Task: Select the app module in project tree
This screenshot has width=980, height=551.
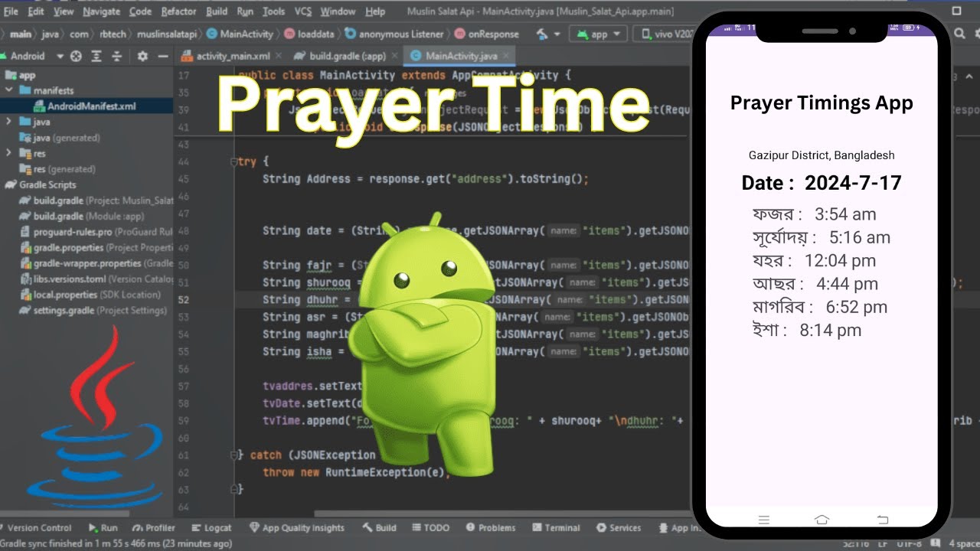Action: [x=21, y=75]
